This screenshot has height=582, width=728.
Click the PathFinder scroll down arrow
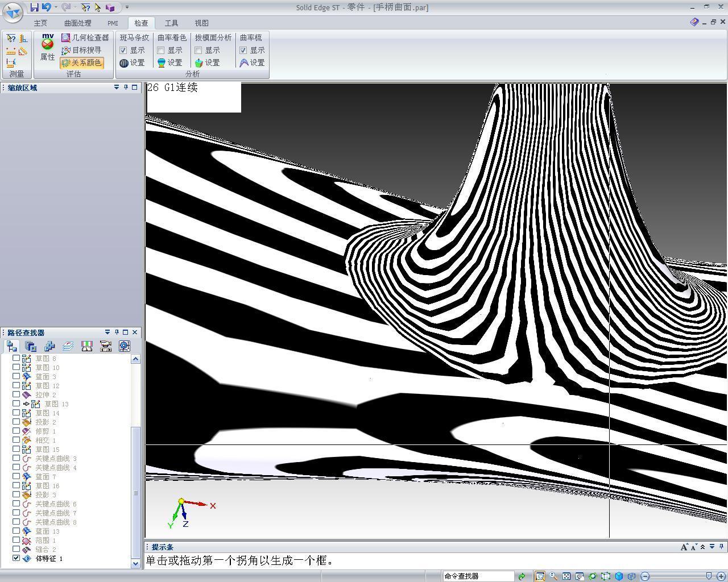135,563
